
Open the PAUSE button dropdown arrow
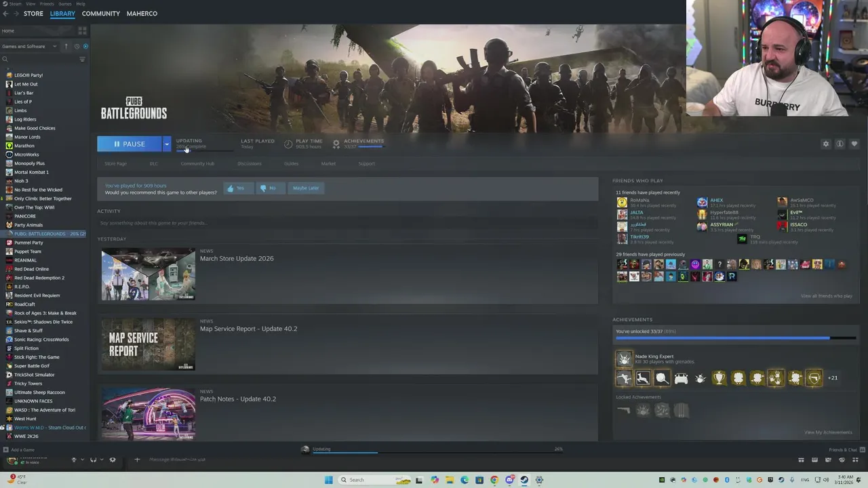(x=166, y=144)
